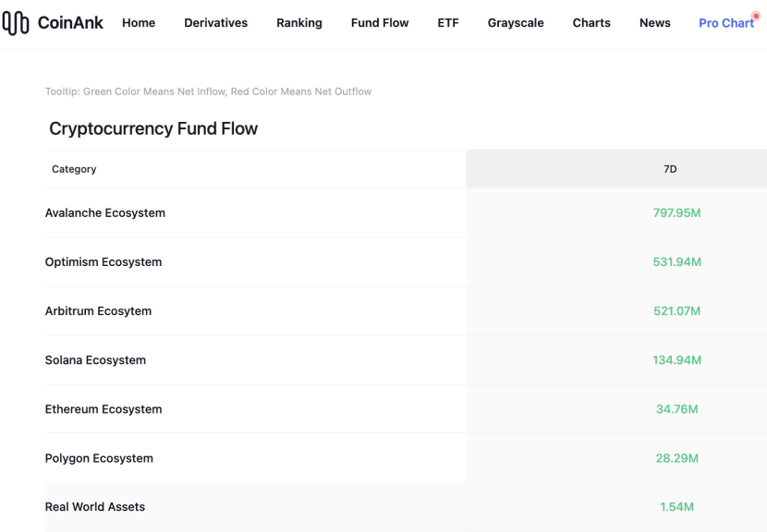767x532 pixels.
Task: Open the Ranking page
Action: (x=299, y=23)
